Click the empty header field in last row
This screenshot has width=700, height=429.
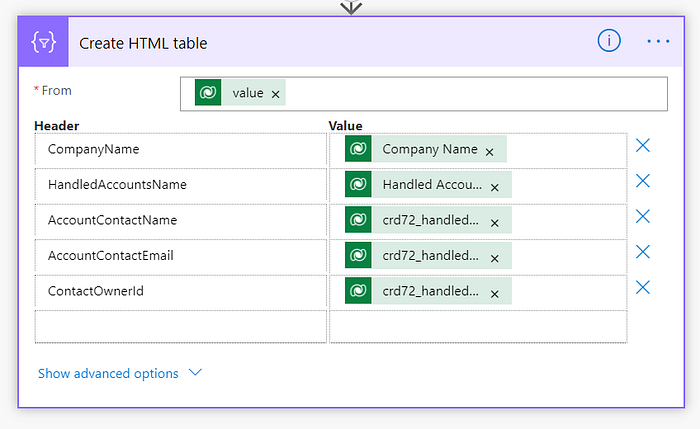click(x=181, y=326)
